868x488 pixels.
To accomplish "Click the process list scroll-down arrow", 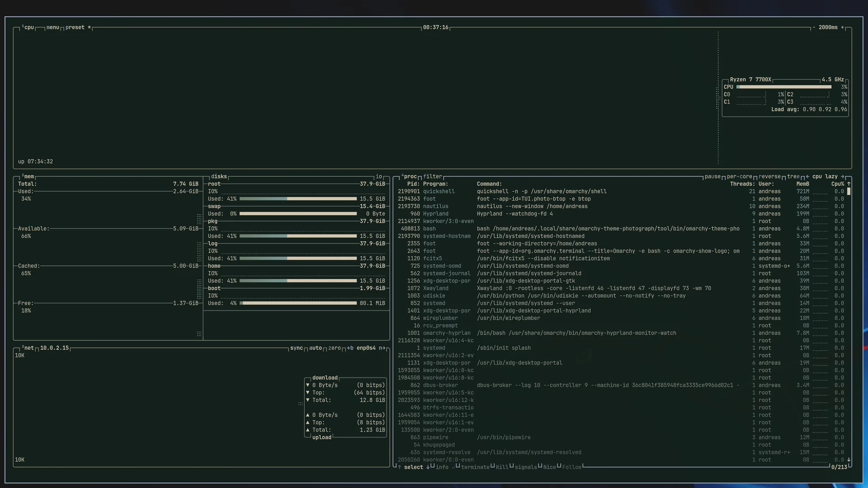I will [849, 460].
